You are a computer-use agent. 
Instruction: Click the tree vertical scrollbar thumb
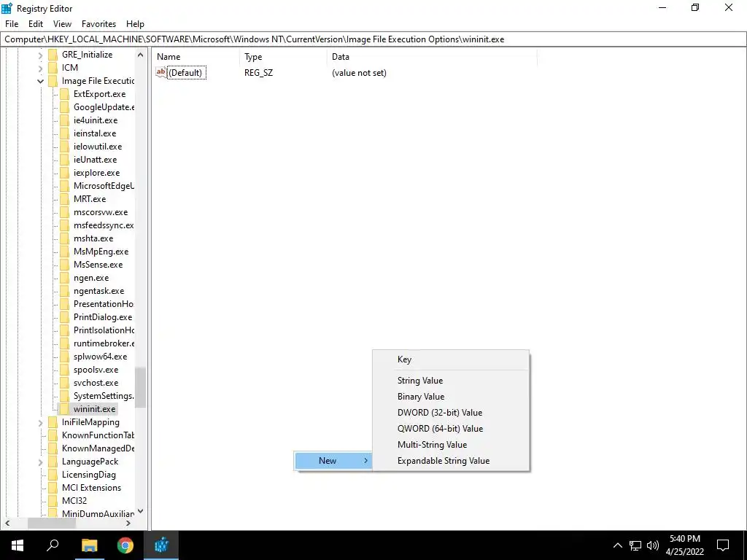point(141,388)
